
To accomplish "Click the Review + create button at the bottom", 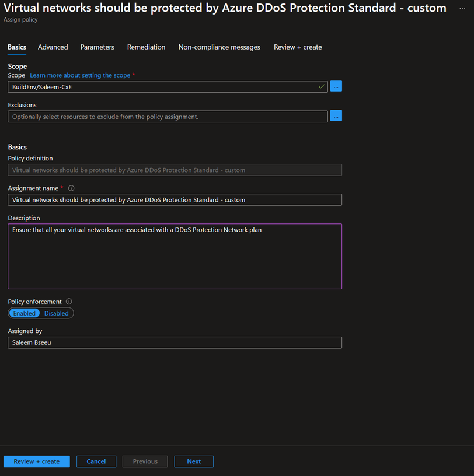I will 37,461.
